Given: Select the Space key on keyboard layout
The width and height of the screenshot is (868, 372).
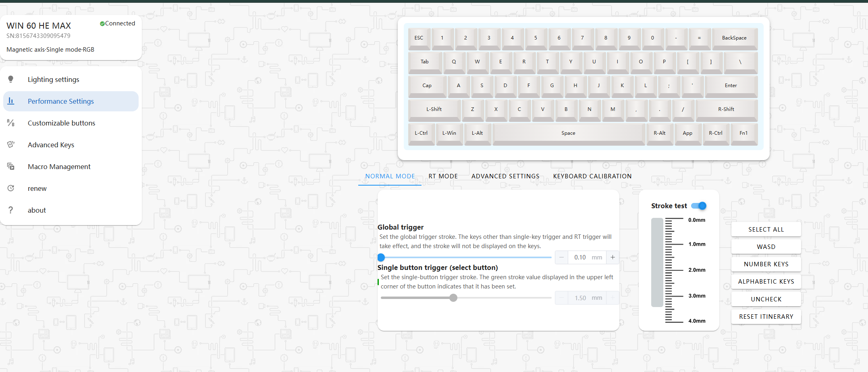Looking at the screenshot, I should [x=568, y=133].
